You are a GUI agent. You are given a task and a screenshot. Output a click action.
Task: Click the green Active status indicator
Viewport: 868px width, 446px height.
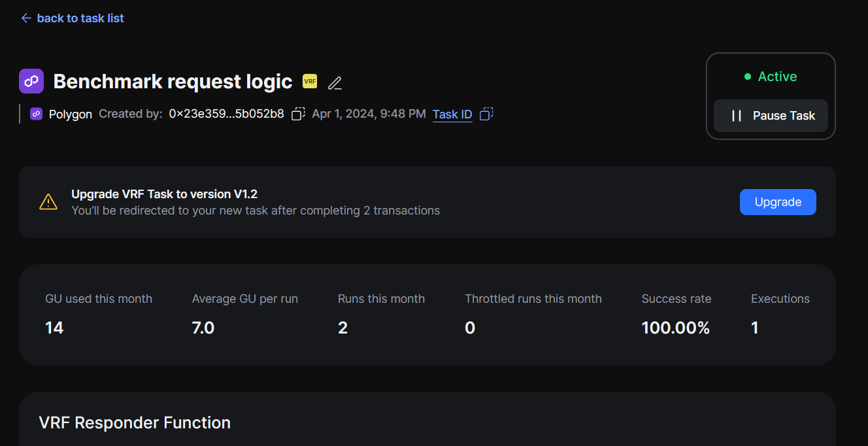point(771,77)
